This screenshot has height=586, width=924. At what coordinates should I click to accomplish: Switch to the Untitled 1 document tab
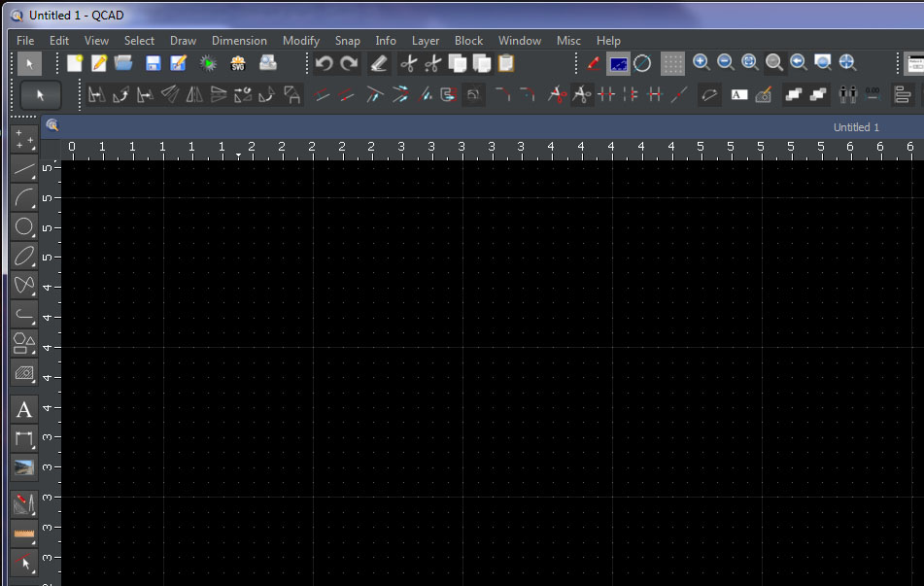[856, 127]
